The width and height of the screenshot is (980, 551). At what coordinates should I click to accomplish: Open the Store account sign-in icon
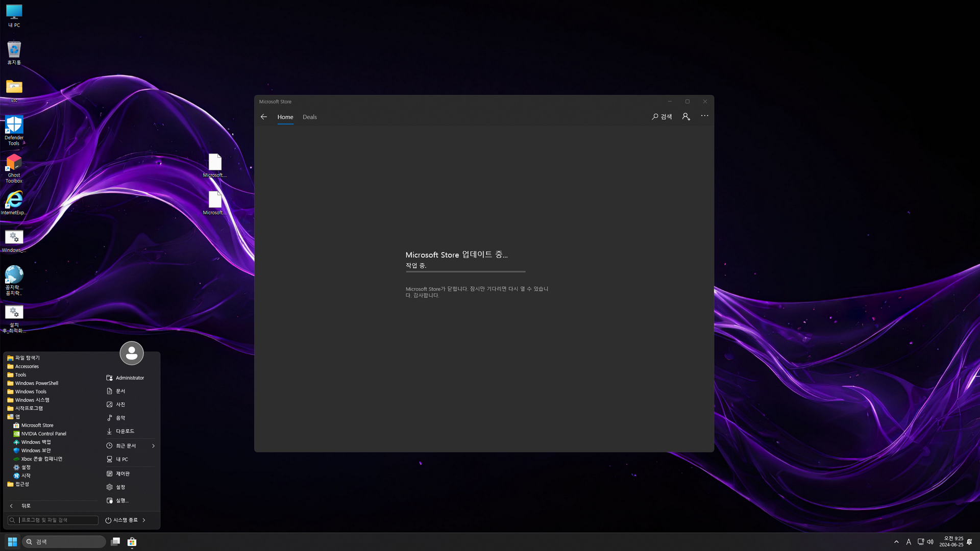click(686, 117)
